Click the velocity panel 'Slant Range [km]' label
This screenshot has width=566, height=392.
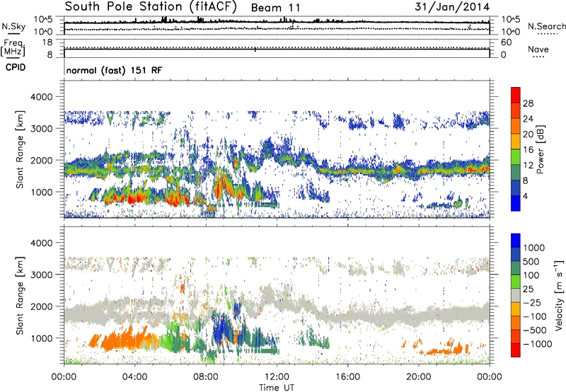pyautogui.click(x=20, y=296)
